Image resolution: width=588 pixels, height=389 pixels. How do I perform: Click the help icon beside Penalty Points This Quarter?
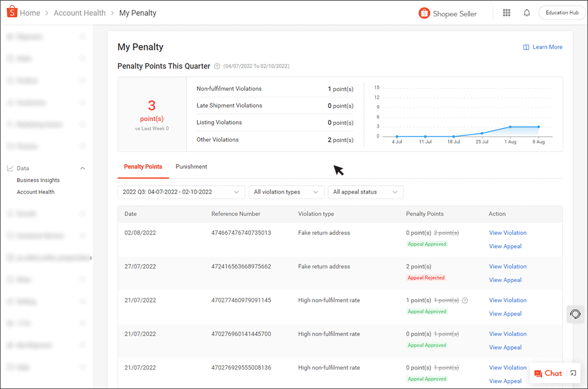[x=217, y=66]
